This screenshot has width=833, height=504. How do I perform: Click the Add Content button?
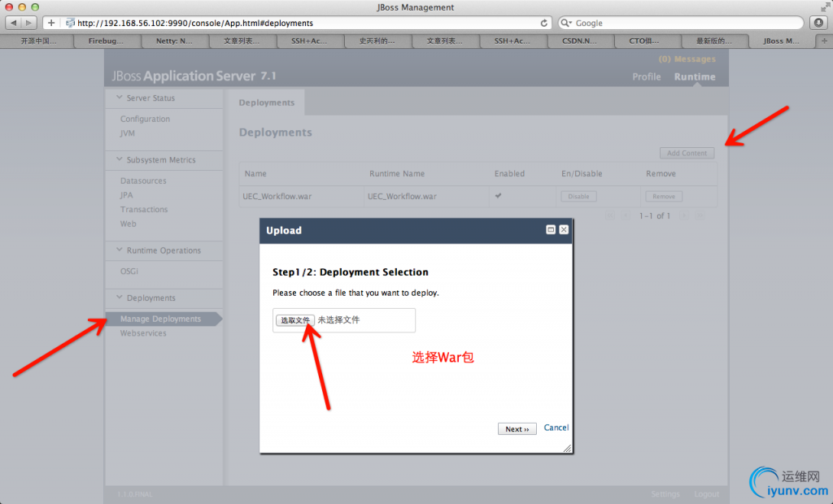(x=687, y=153)
